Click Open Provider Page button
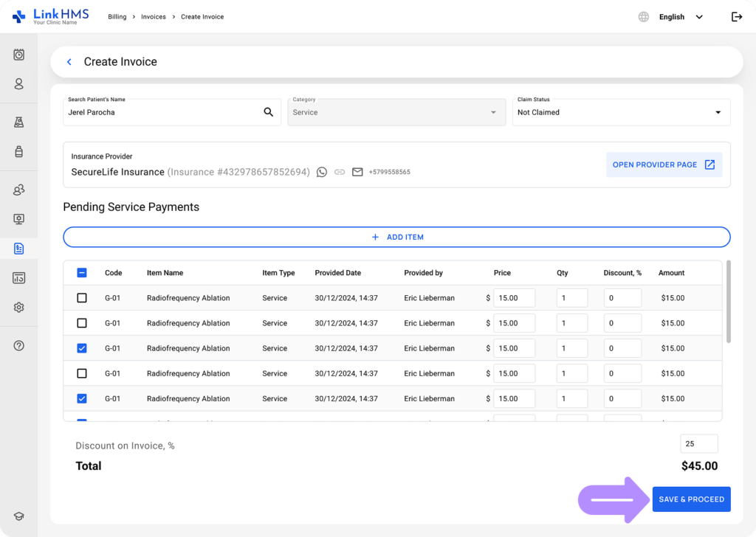Image resolution: width=756 pixels, height=537 pixels. pos(664,164)
